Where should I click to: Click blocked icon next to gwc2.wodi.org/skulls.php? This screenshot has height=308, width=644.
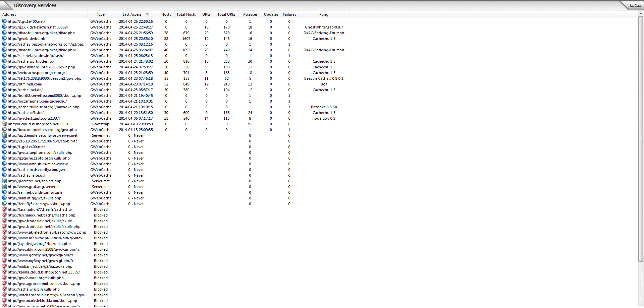(x=4, y=278)
